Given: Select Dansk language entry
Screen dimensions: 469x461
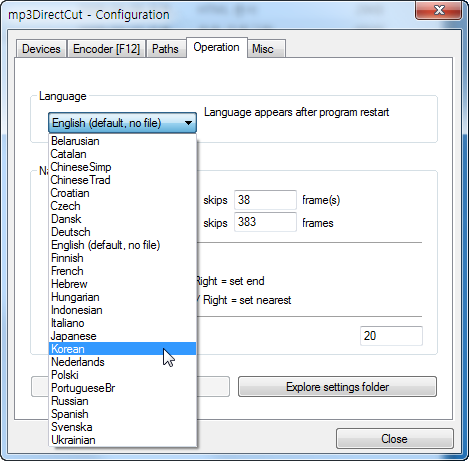Looking at the screenshot, I should click(122, 219).
